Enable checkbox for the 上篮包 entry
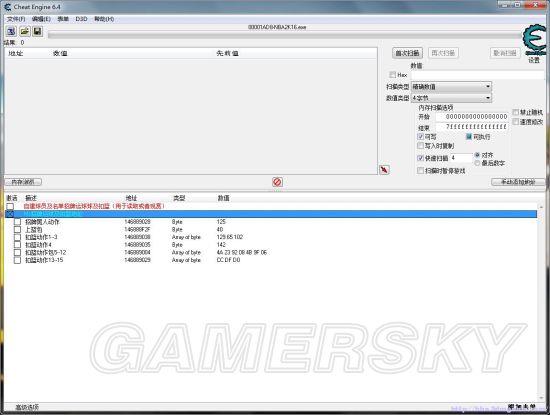 (18, 229)
